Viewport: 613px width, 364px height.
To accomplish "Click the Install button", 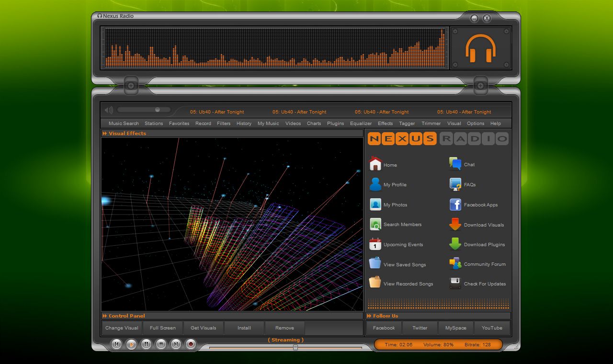I will click(244, 328).
